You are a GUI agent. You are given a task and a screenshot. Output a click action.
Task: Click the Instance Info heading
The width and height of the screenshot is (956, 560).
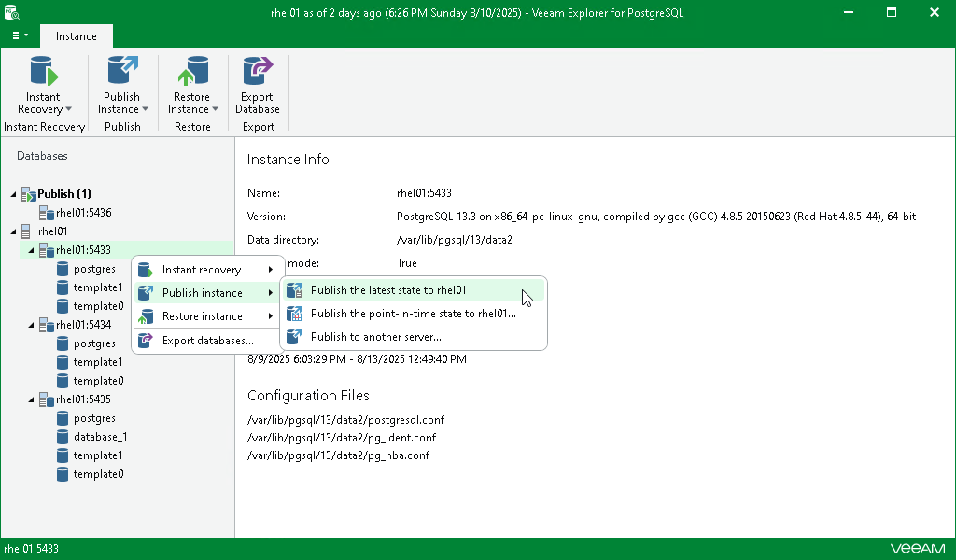pyautogui.click(x=288, y=160)
